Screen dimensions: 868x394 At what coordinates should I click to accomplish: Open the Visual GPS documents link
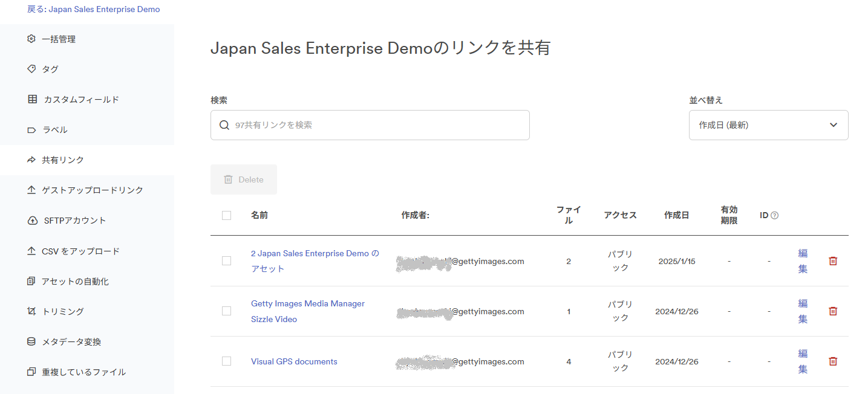tap(294, 361)
